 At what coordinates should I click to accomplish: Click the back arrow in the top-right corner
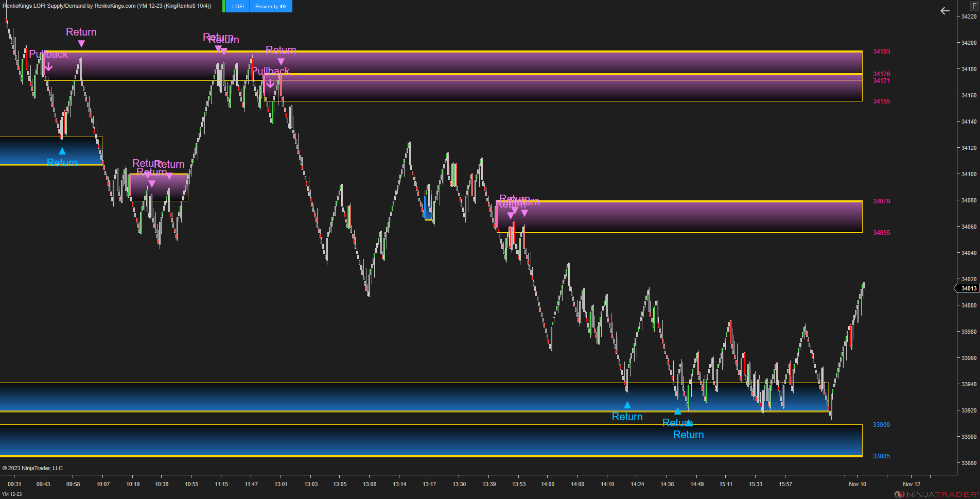[x=944, y=11]
